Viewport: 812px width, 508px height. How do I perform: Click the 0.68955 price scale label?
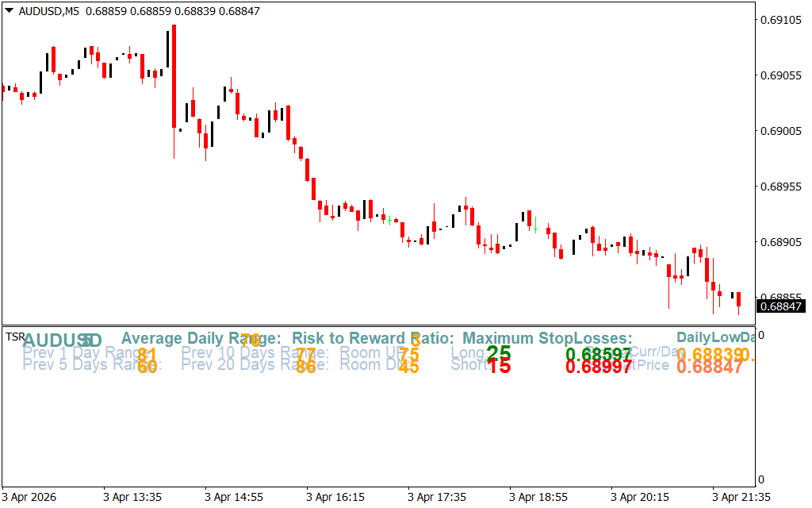pos(780,187)
